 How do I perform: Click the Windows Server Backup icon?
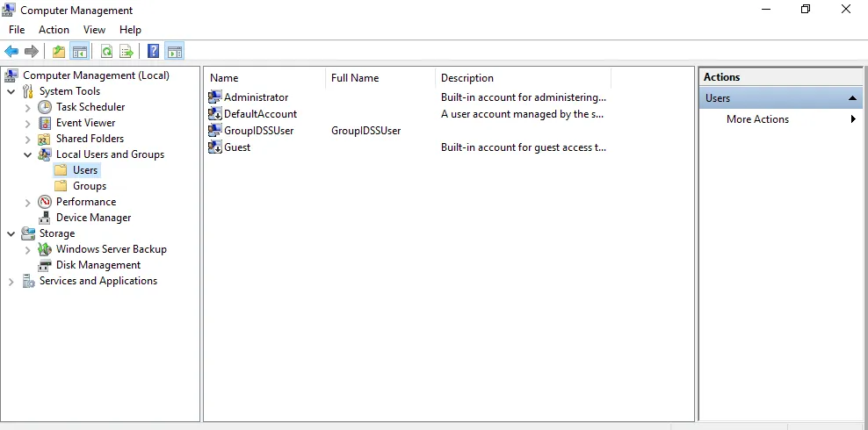(x=45, y=249)
